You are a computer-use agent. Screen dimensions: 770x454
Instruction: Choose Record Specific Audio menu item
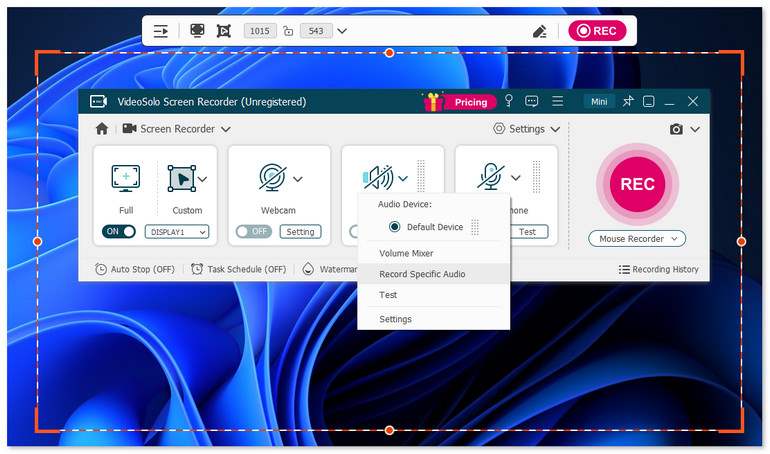434,274
